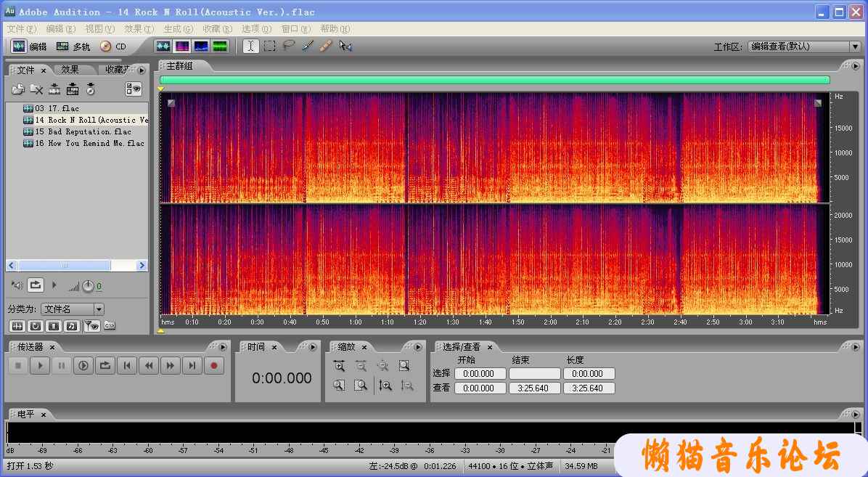Select the Time Selection I-beam tool
Viewport: 868px width, 477px height.
tap(251, 46)
